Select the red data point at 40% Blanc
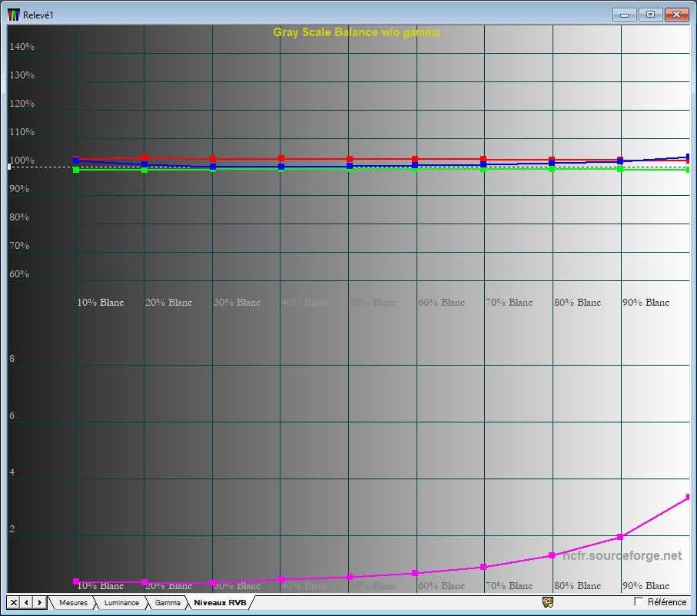697x616 pixels. pyautogui.click(x=281, y=159)
